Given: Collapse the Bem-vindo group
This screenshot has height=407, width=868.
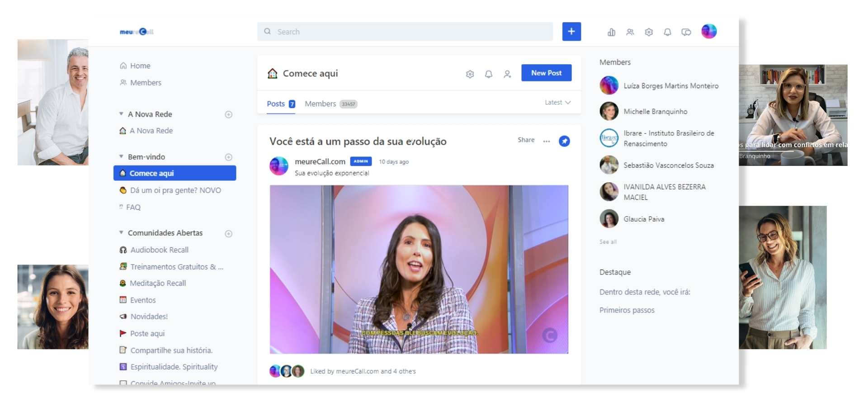Looking at the screenshot, I should [121, 156].
